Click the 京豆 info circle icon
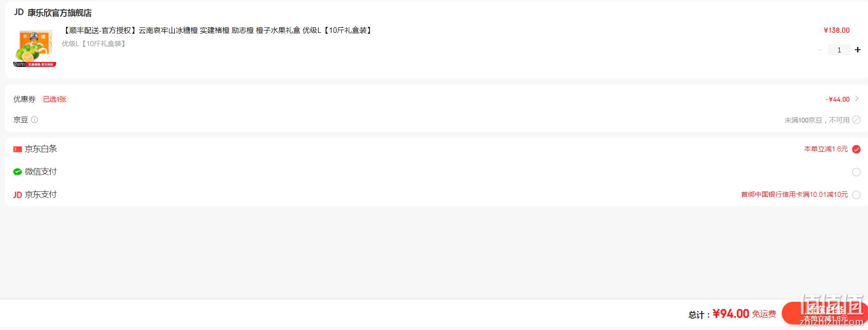Image resolution: width=868 pixels, height=330 pixels. [35, 120]
